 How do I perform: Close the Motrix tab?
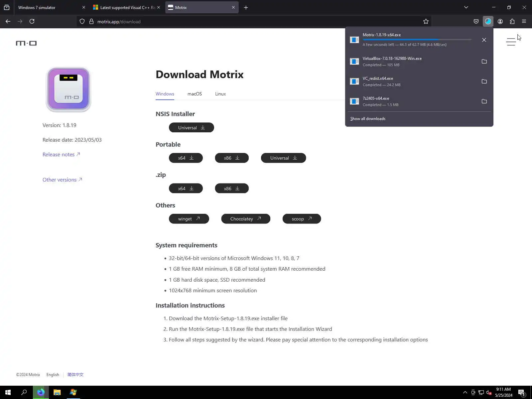[x=233, y=7]
